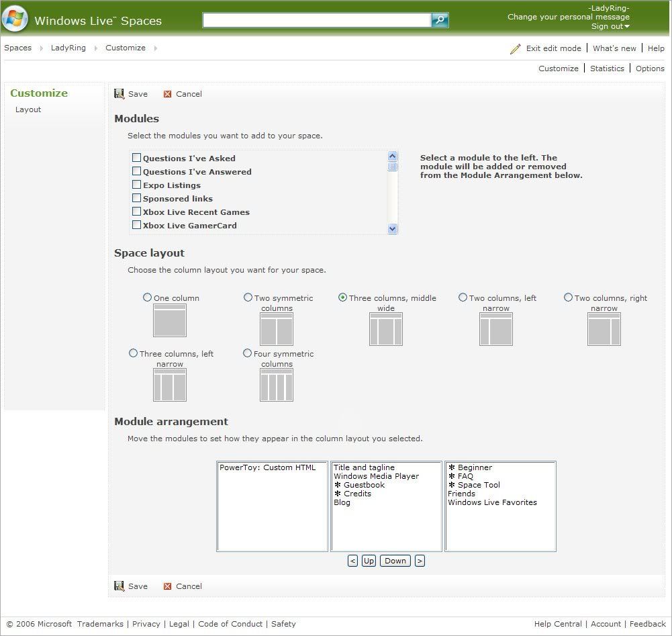Screen dimensions: 672x636
Task: Click the bottom Cancel red X icon
Action: pyautogui.click(x=167, y=586)
